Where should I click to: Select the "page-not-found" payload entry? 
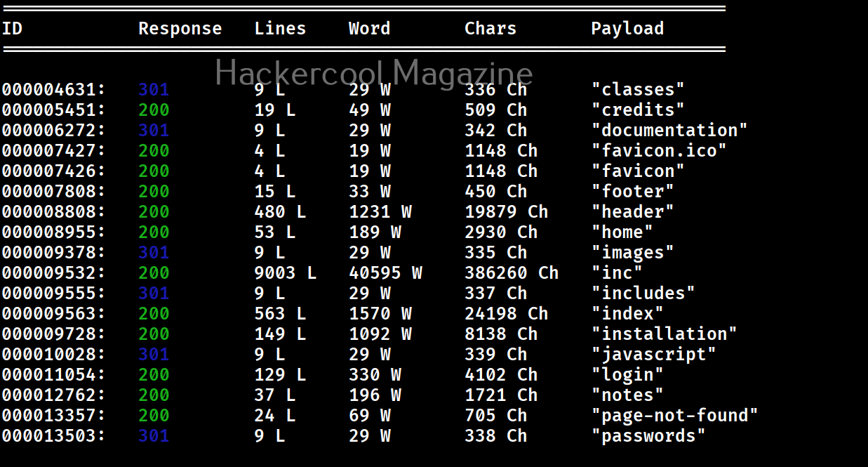coord(674,416)
